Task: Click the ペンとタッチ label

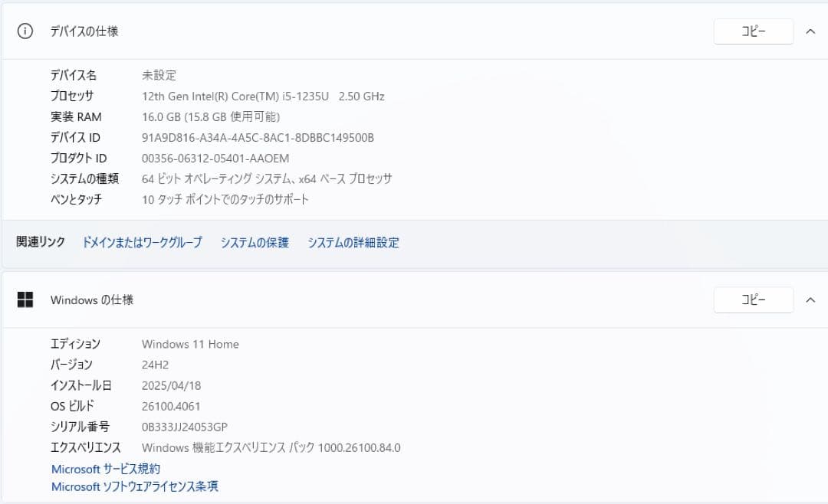Action: click(x=76, y=199)
